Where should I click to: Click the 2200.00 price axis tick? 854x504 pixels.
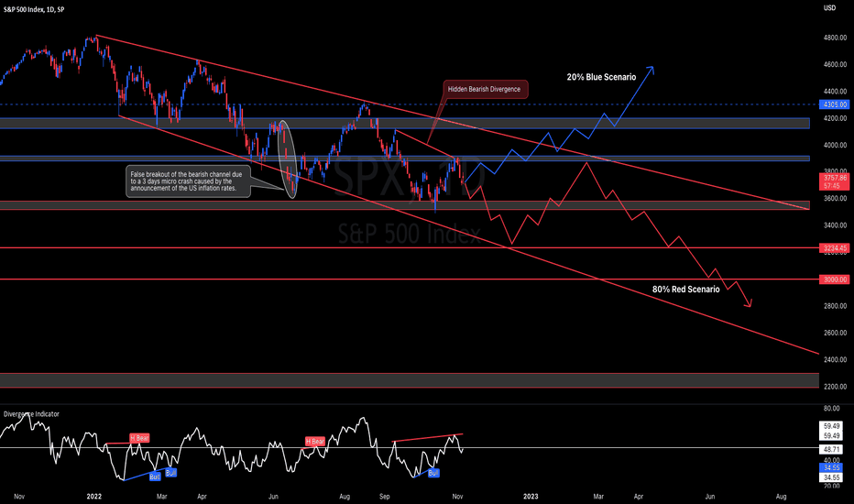click(x=836, y=387)
